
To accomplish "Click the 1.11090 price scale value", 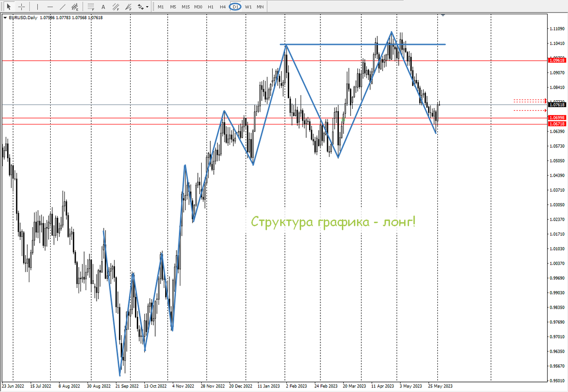I will pyautogui.click(x=556, y=29).
